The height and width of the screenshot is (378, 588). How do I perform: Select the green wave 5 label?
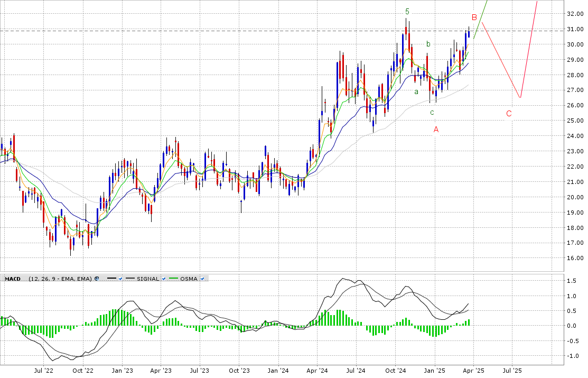[407, 11]
